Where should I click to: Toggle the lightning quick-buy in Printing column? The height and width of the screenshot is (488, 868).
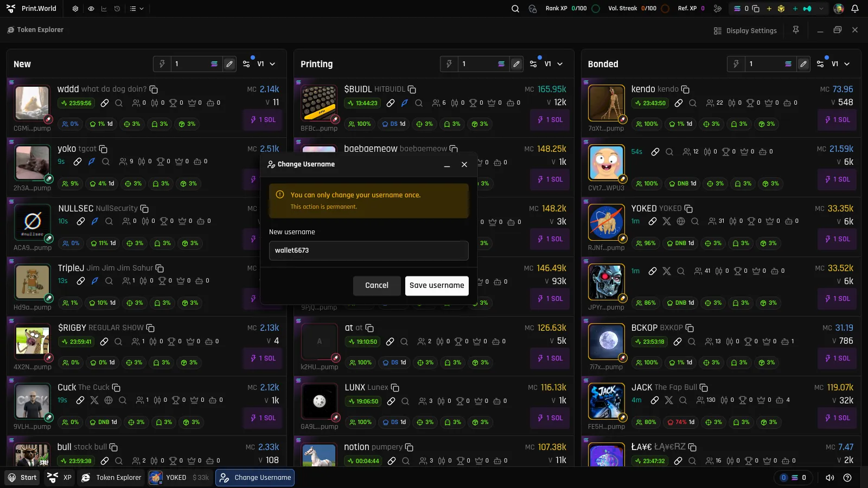449,64
